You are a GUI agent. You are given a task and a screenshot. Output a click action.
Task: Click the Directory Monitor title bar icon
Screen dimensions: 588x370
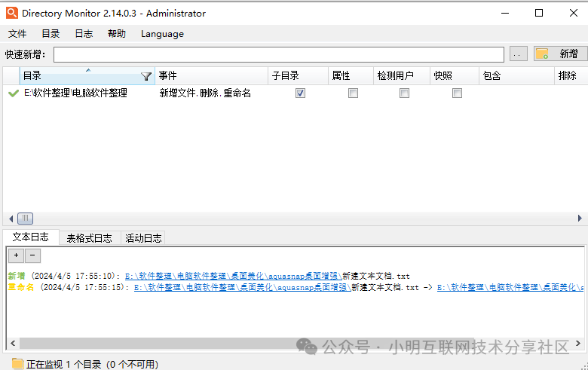click(x=11, y=13)
